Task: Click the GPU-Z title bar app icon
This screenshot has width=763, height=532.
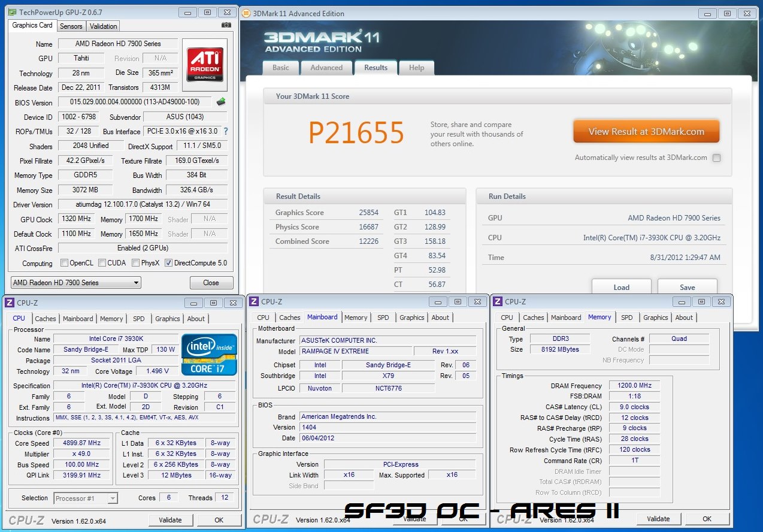Action: [12, 12]
